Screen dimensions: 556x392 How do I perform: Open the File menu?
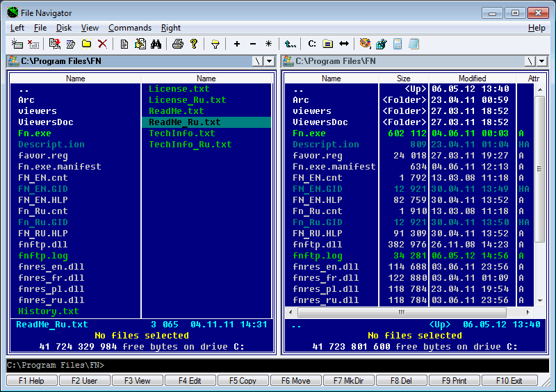(40, 28)
